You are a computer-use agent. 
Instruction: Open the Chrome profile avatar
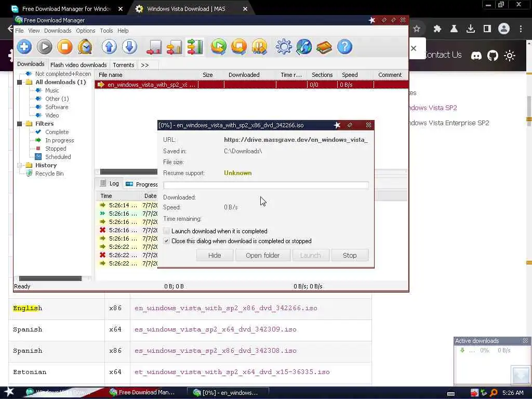pos(504,29)
